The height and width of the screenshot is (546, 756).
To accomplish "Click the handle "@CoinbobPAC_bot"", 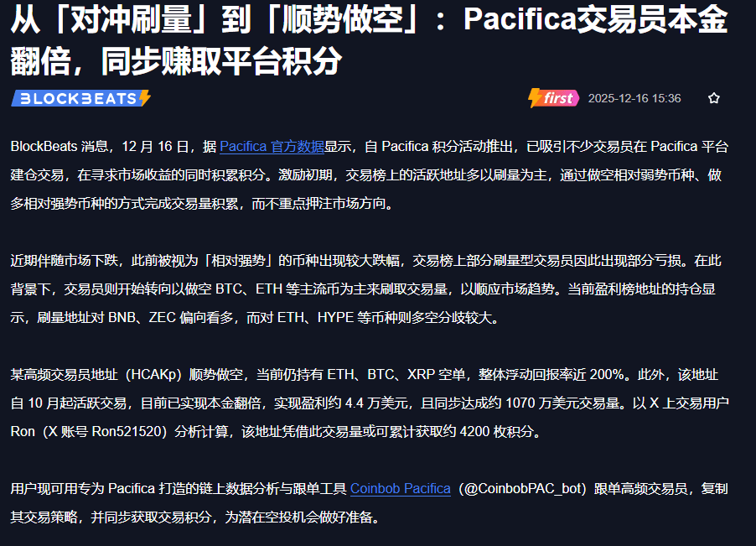I will point(522,489).
